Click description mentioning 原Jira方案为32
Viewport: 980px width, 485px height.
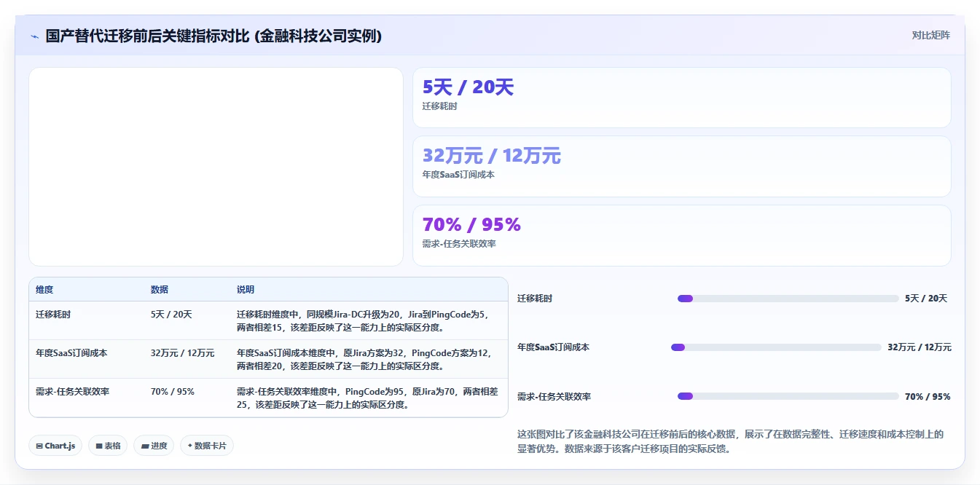(x=367, y=360)
